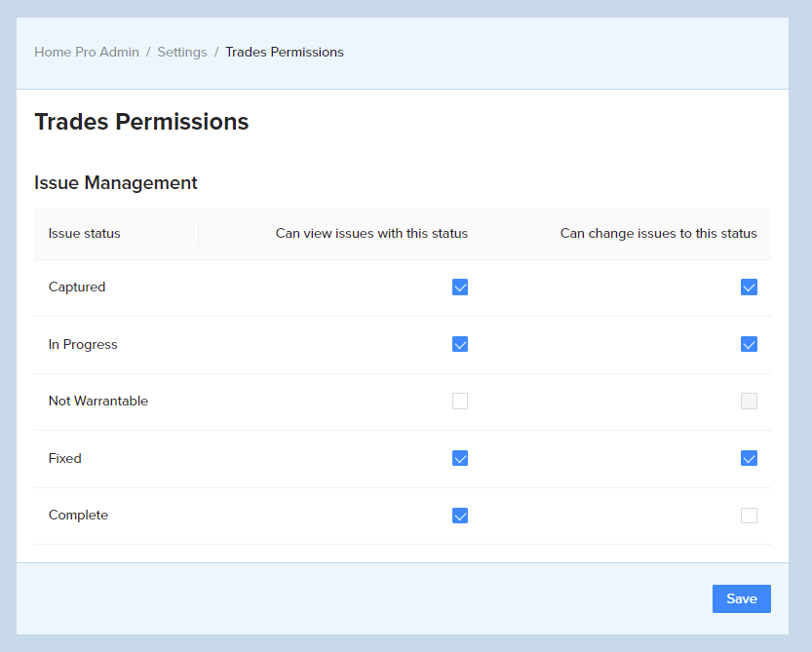Disable viewing issues with In Progress status
812x652 pixels.
pyautogui.click(x=459, y=344)
